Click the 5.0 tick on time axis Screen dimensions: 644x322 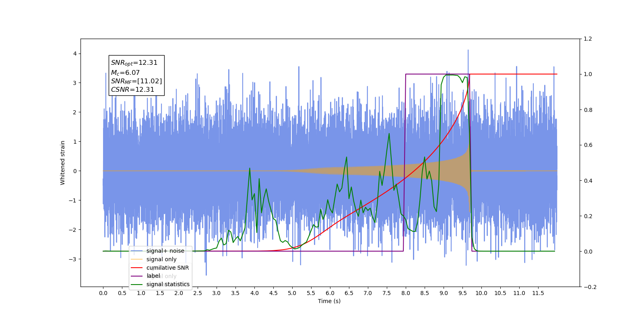(292, 293)
